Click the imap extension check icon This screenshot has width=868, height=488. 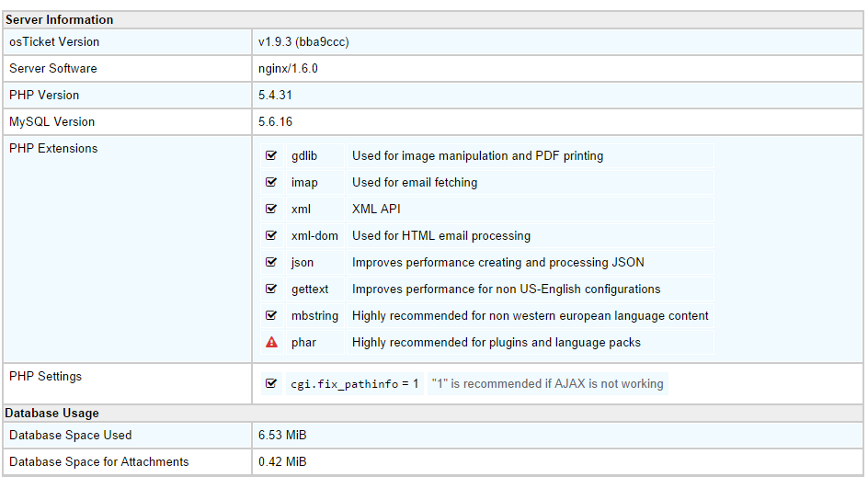pos(271,183)
